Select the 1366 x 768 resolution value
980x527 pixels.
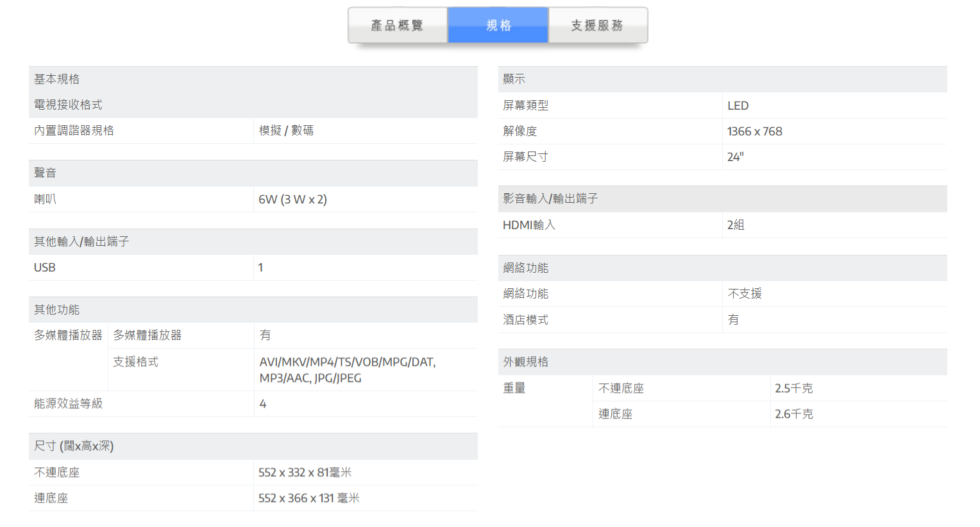coord(754,132)
